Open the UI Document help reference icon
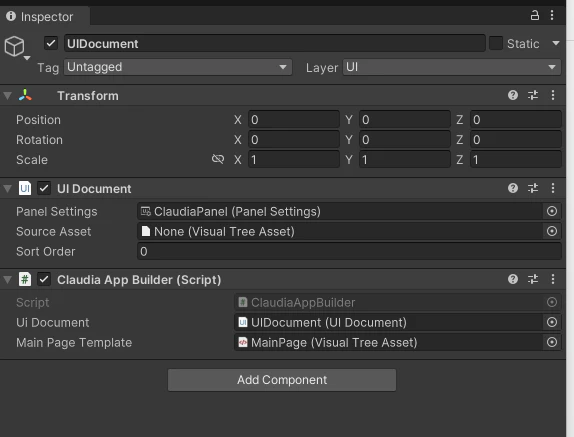Viewport: 574px width, 437px height. (x=513, y=188)
